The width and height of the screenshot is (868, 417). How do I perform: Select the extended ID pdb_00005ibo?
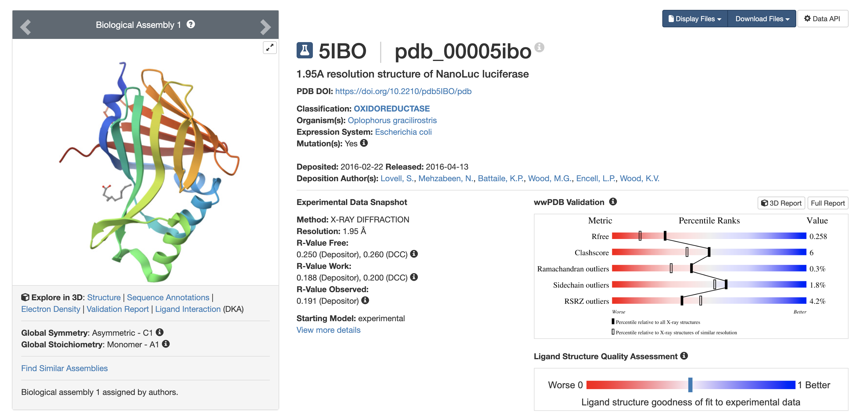coord(463,51)
